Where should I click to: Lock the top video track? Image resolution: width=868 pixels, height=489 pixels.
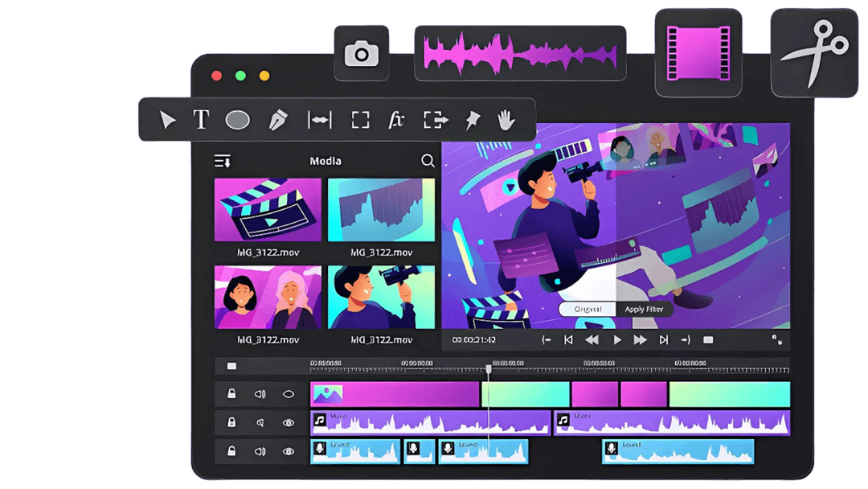tap(231, 394)
